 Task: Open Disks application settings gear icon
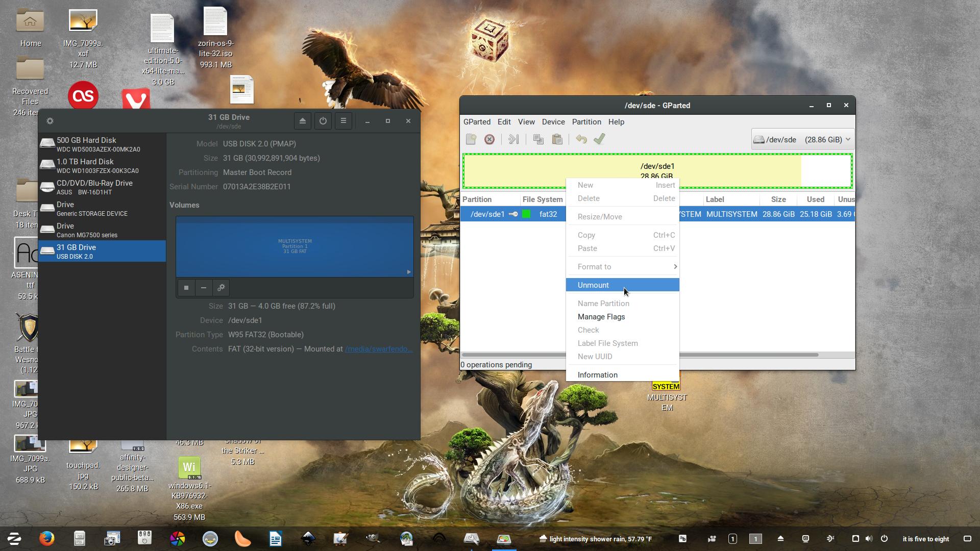pyautogui.click(x=50, y=121)
